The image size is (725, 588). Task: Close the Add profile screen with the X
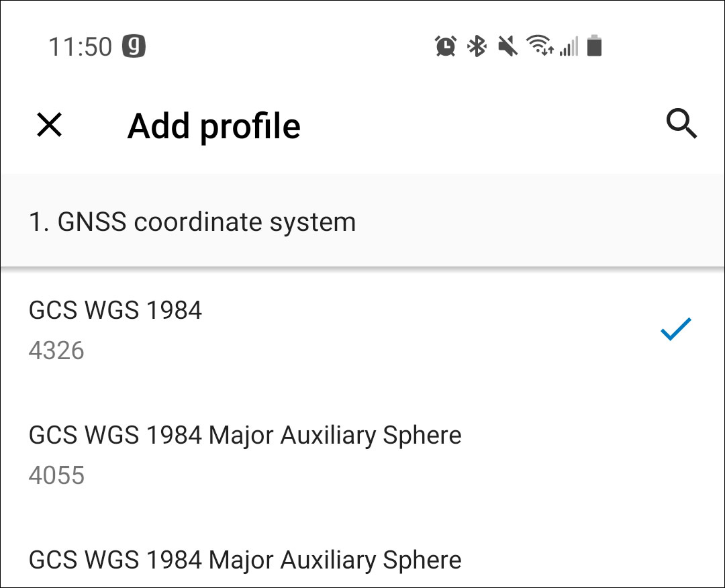pos(48,124)
